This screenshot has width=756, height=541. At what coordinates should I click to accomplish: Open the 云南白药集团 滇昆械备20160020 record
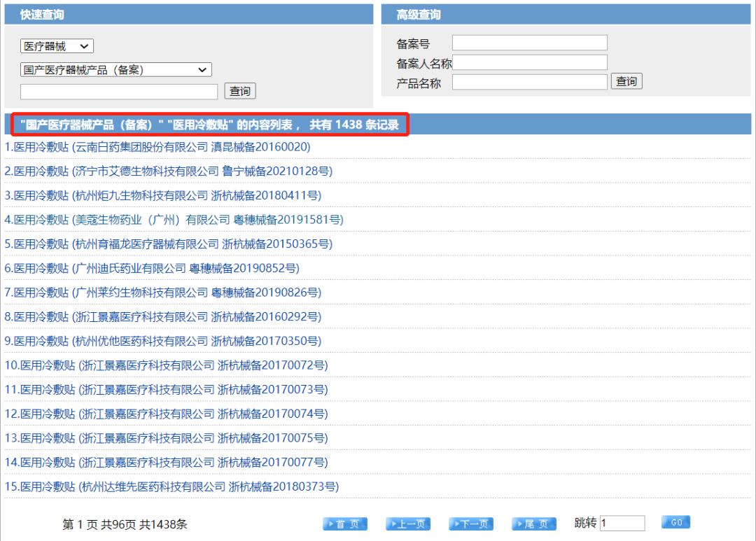[x=157, y=147]
